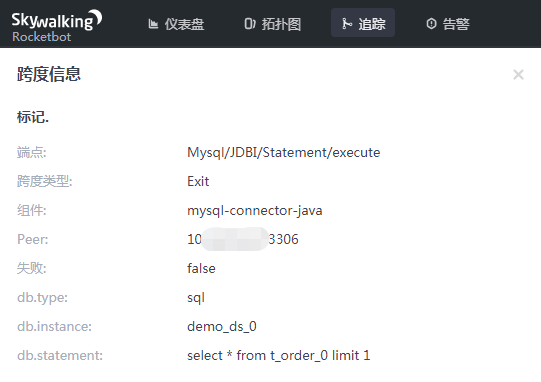Click the Mysql/JDBI/Statement/execute endpoint value

tap(284, 153)
